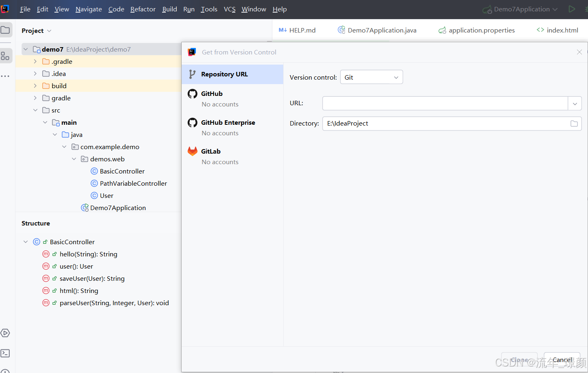
Task: Select PathVariableController in Project tree
Action: (133, 183)
